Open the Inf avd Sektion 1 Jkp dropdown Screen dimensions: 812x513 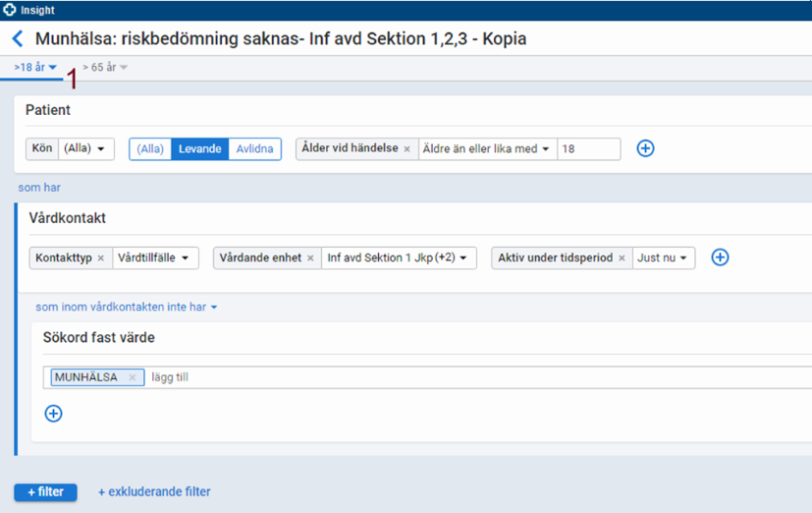point(399,258)
